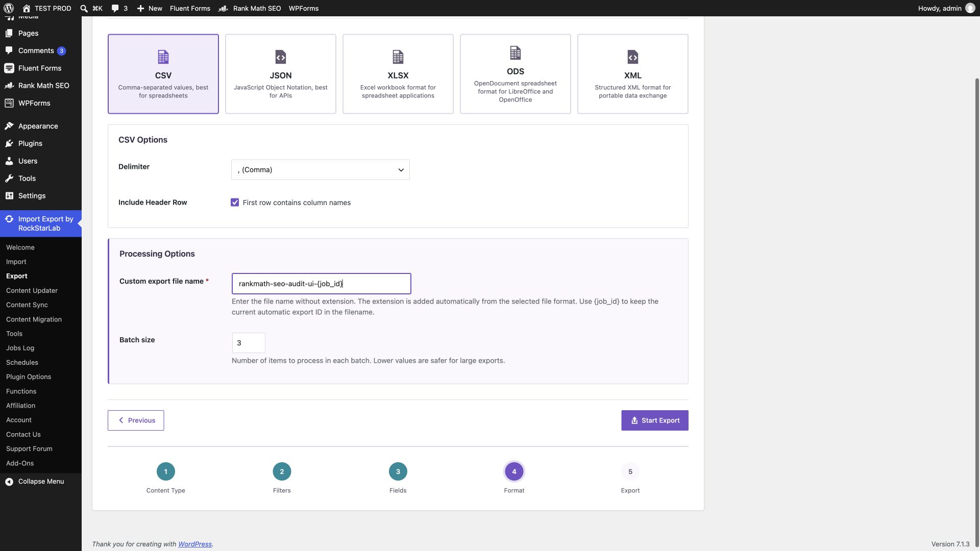Click the Previous button
Viewport: 980px width, 551px height.
136,420
